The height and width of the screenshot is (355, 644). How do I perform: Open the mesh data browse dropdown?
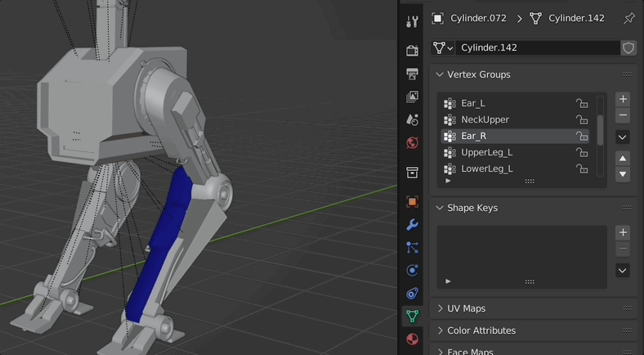pyautogui.click(x=442, y=47)
